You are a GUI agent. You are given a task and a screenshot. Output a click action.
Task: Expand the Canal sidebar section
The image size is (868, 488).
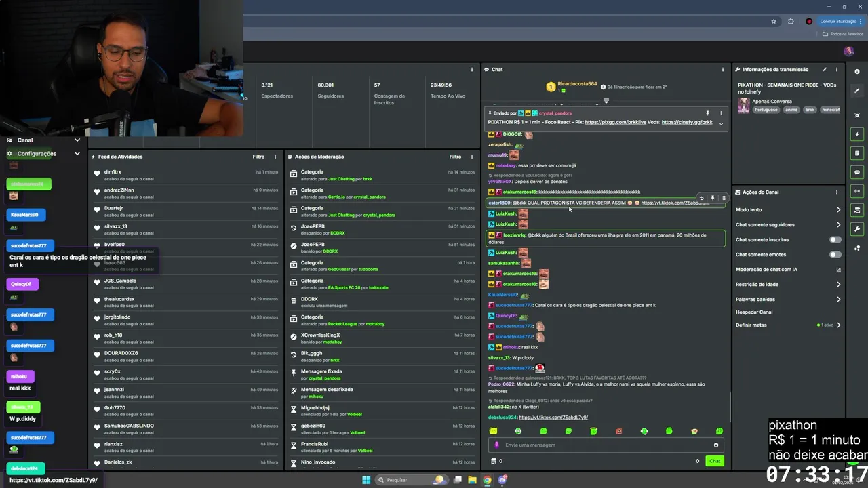pos(43,140)
